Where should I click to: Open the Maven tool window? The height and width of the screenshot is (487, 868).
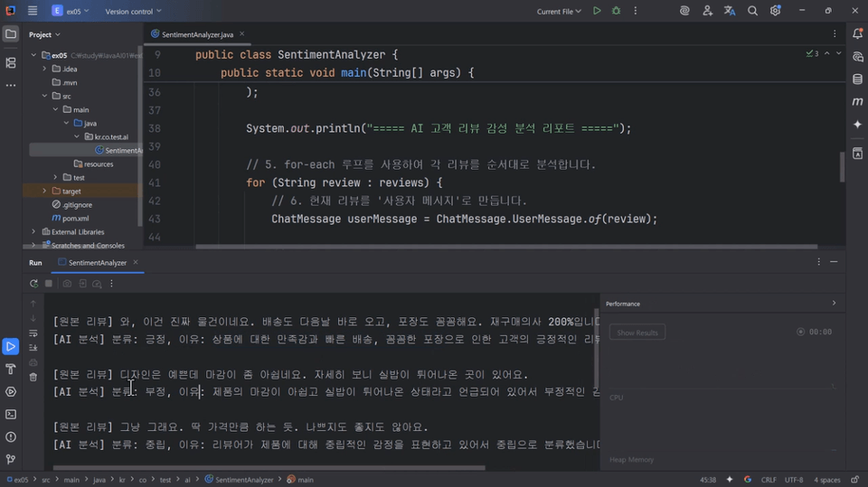[857, 102]
